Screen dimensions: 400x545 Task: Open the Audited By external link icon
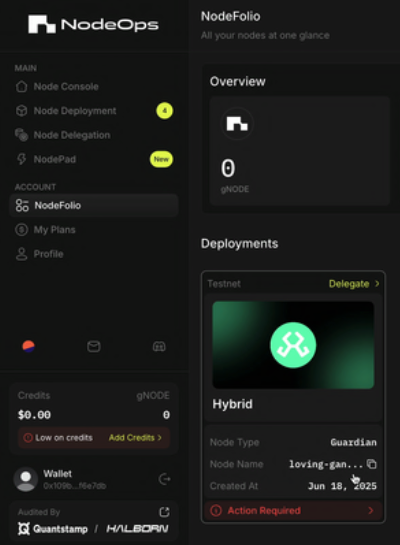(x=164, y=512)
